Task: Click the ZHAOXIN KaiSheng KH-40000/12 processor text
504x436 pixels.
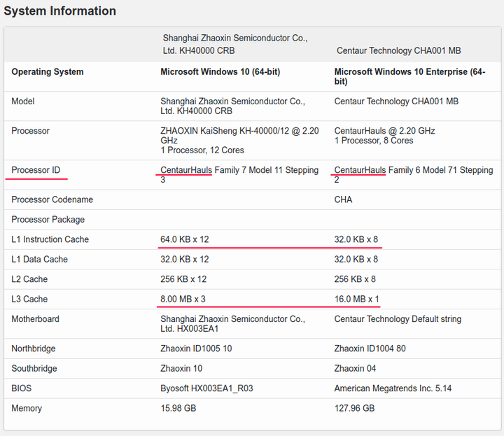Action: pyautogui.click(x=239, y=135)
